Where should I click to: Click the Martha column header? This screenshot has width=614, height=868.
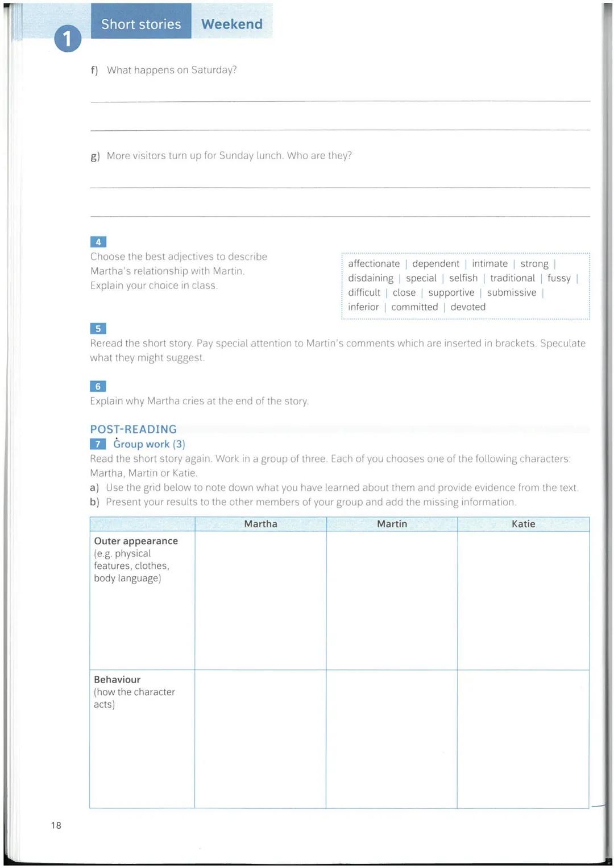click(x=260, y=524)
